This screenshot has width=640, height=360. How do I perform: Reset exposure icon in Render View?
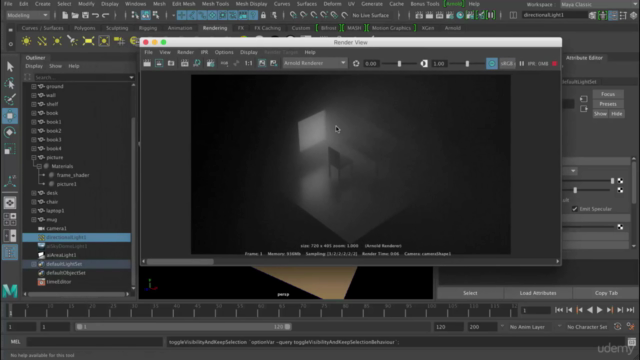click(x=356, y=64)
